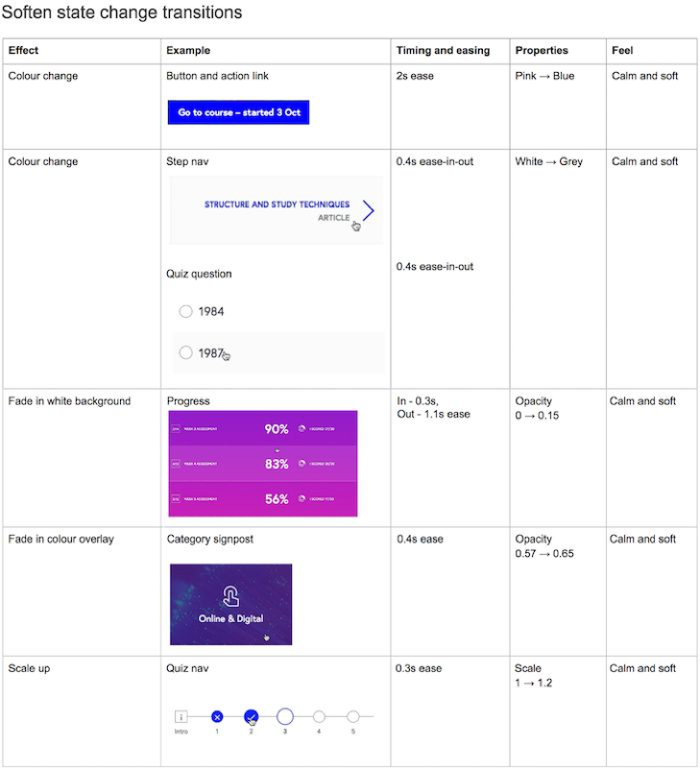Click the 56% progress row
This screenshot has width=700, height=770.
click(263, 499)
